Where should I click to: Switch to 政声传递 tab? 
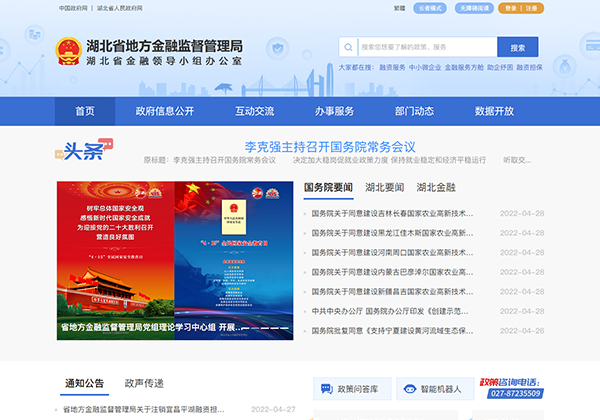pos(144,383)
